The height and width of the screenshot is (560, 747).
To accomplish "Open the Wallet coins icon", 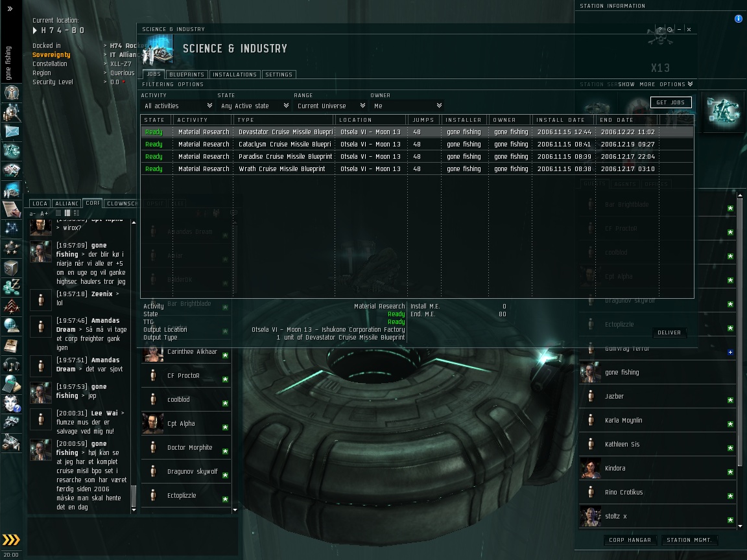I will point(12,287).
